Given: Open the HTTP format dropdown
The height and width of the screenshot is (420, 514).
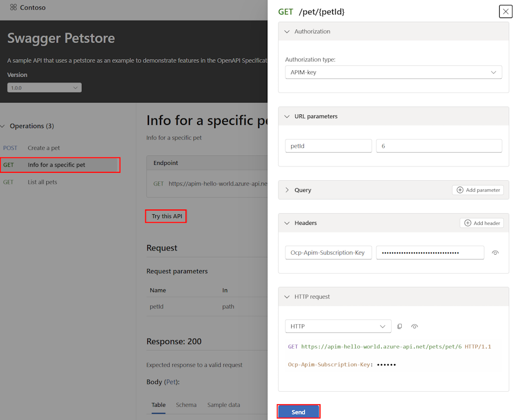Looking at the screenshot, I should click(x=338, y=326).
